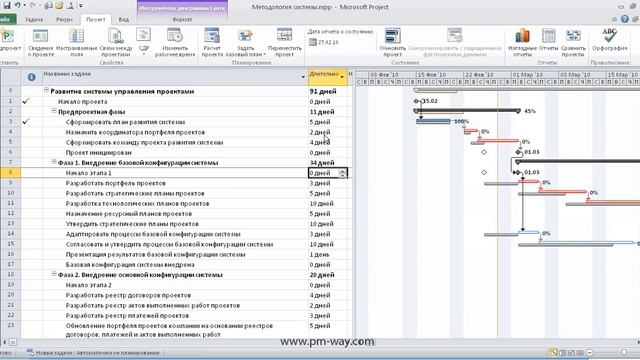
Task: Select task Утвердить стратегические планы проектов
Action: (132, 224)
